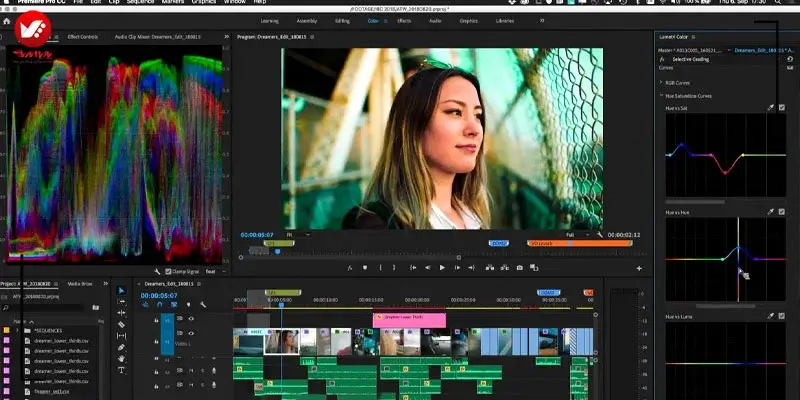Collapse the Hue Saturation Curves section
This screenshot has height=400, width=800.
click(661, 95)
